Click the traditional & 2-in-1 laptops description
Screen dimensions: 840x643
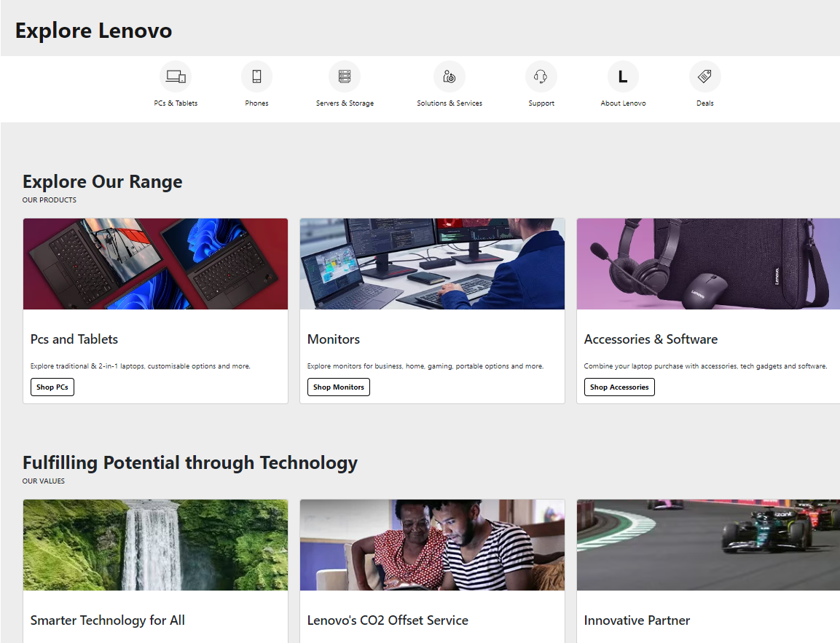tap(141, 366)
